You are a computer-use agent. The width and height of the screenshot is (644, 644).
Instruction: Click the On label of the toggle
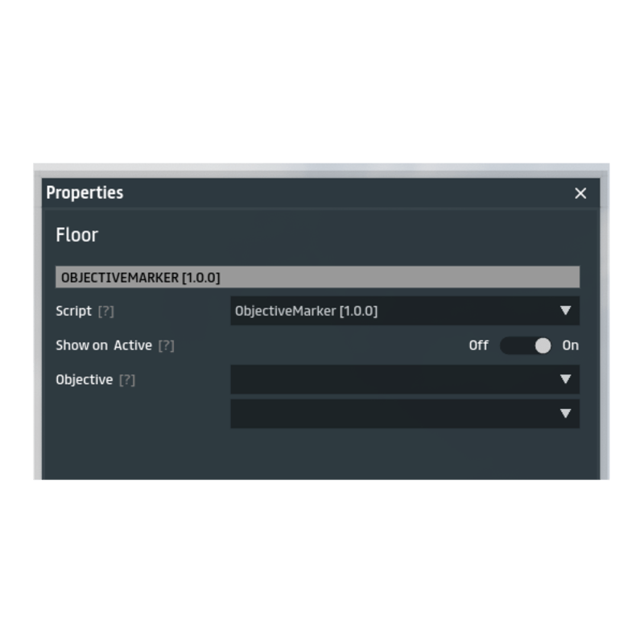[x=570, y=346]
